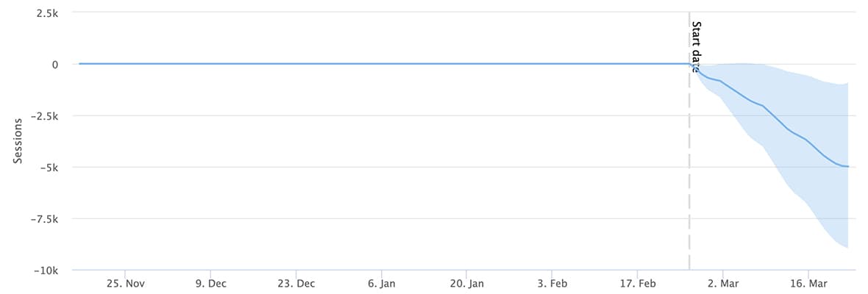Click the end point of the blue line

pos(848,166)
